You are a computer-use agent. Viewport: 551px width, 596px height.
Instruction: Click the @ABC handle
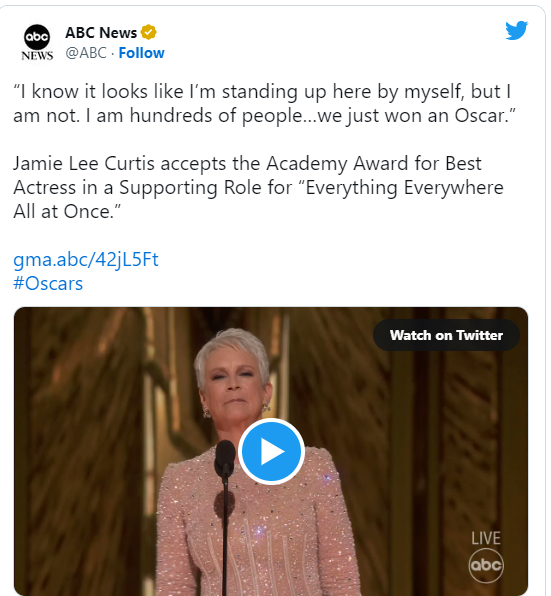point(86,53)
